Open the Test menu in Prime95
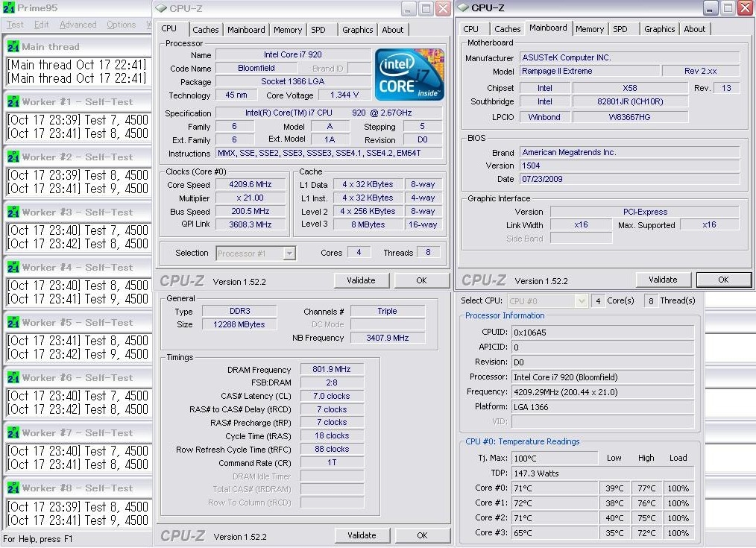The height and width of the screenshot is (548, 756). pyautogui.click(x=15, y=25)
